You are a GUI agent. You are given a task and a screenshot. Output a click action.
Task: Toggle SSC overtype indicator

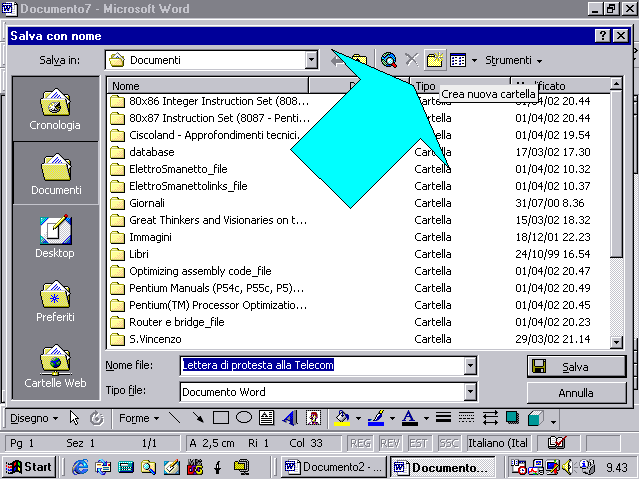(x=448, y=443)
